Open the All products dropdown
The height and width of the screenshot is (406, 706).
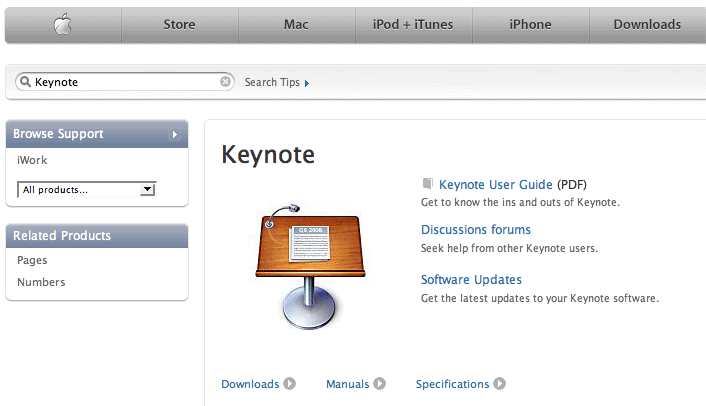(87, 189)
